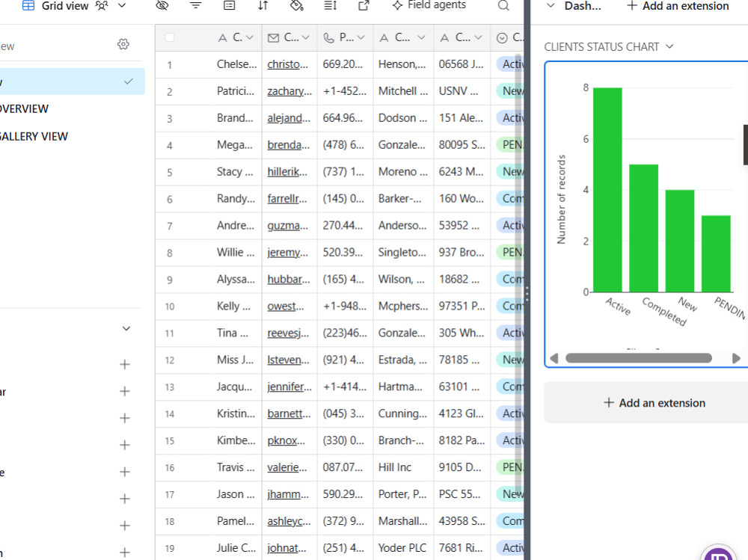Click the hide fields eye icon

162,6
